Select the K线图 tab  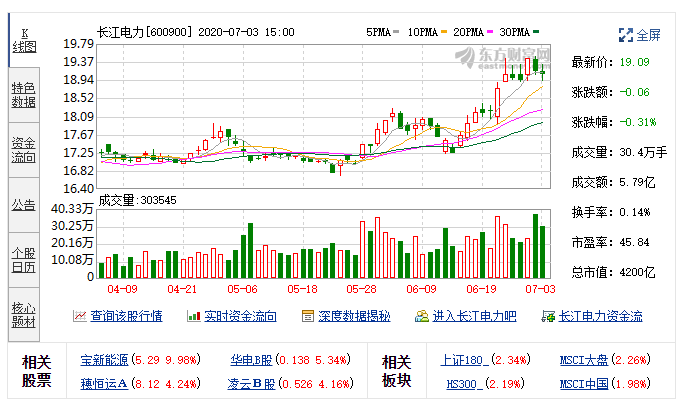[x=24, y=40]
